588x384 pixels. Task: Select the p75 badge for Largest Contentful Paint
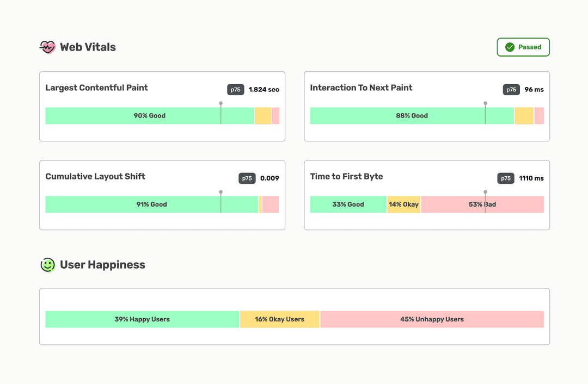235,90
